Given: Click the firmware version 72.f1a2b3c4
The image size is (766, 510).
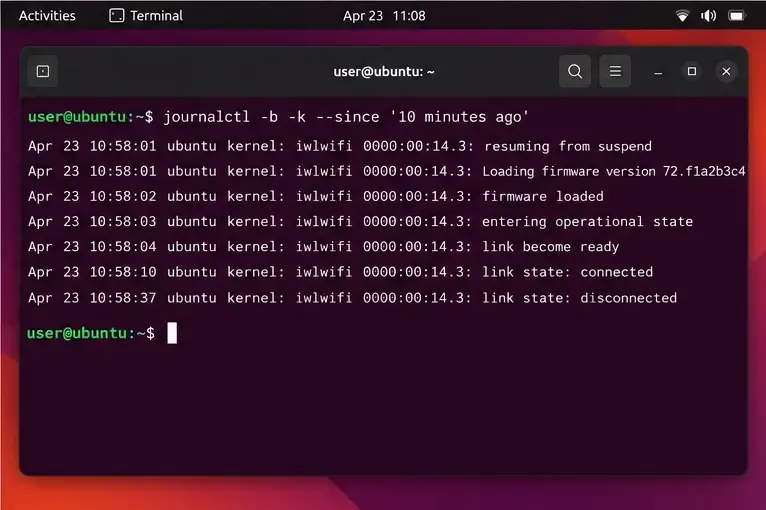Looking at the screenshot, I should (x=704, y=171).
